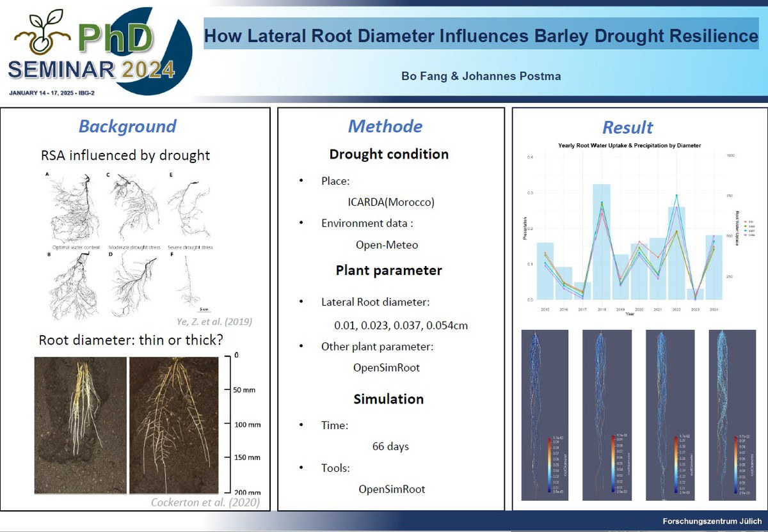Select the 'Severe drought stress' caption
The image size is (768, 532).
point(191,247)
